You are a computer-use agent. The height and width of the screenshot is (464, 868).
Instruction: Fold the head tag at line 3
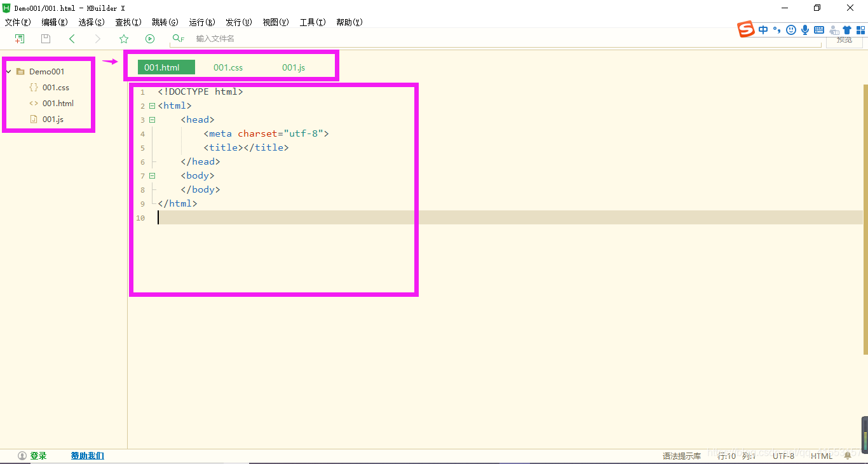tap(152, 119)
